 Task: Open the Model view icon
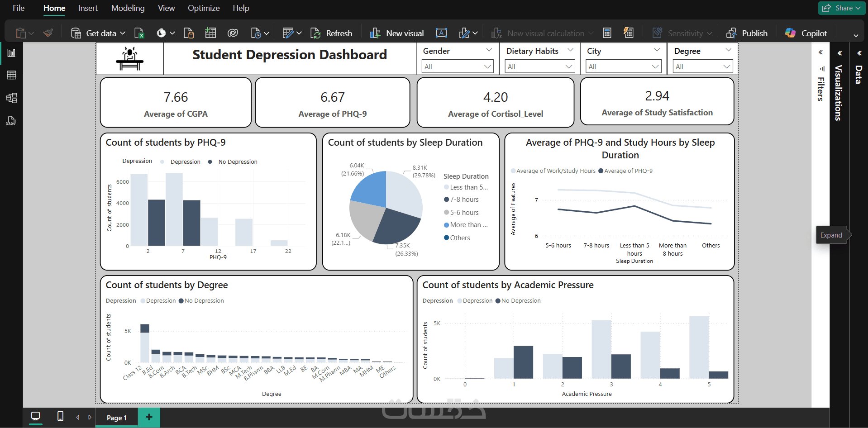tap(11, 98)
